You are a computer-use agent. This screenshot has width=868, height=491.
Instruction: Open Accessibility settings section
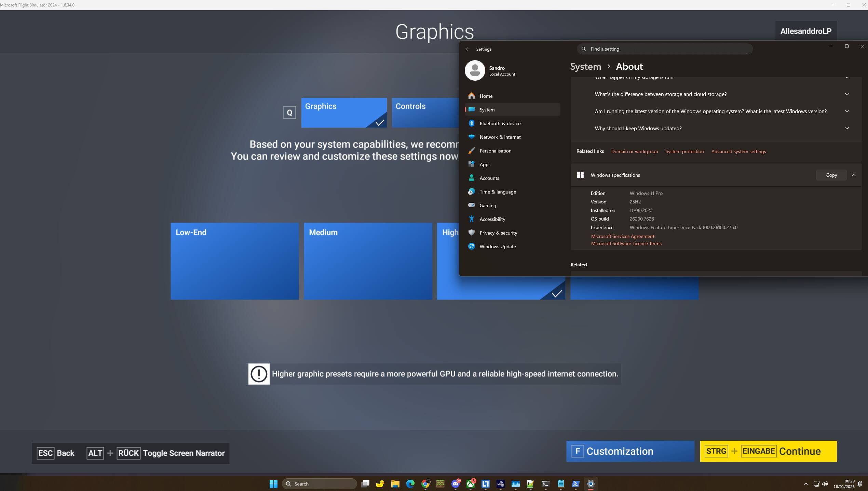(492, 219)
